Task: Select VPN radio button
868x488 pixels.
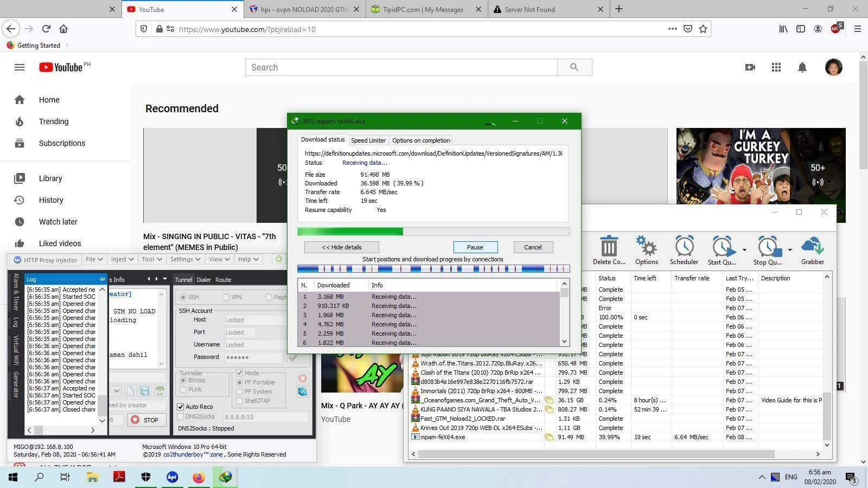Action: [226, 297]
